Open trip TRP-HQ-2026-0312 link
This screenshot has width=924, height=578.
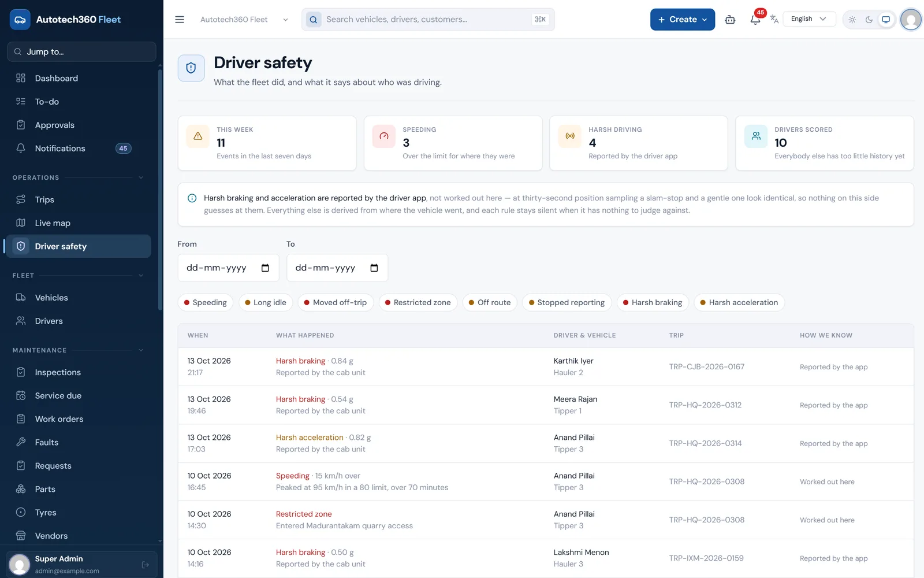(705, 405)
